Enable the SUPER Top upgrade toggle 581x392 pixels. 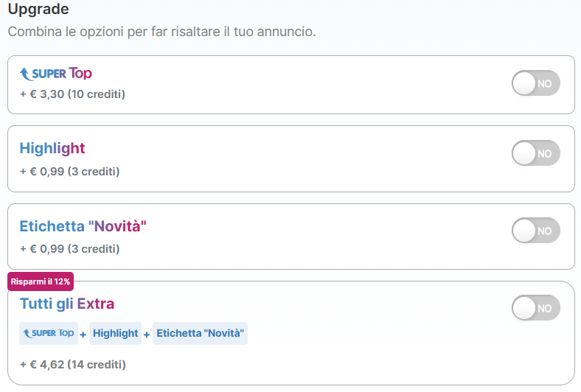point(536,83)
